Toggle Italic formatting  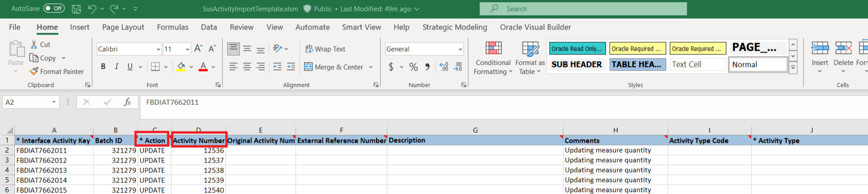(116, 67)
